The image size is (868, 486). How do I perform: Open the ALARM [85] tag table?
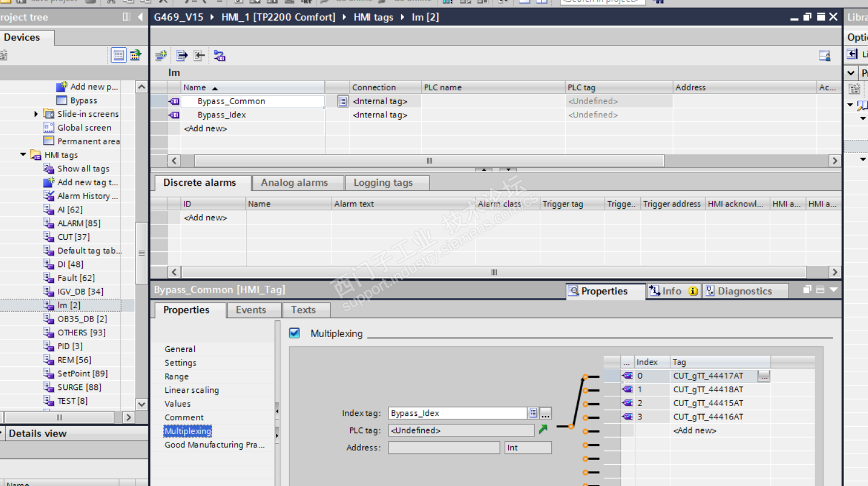click(79, 223)
